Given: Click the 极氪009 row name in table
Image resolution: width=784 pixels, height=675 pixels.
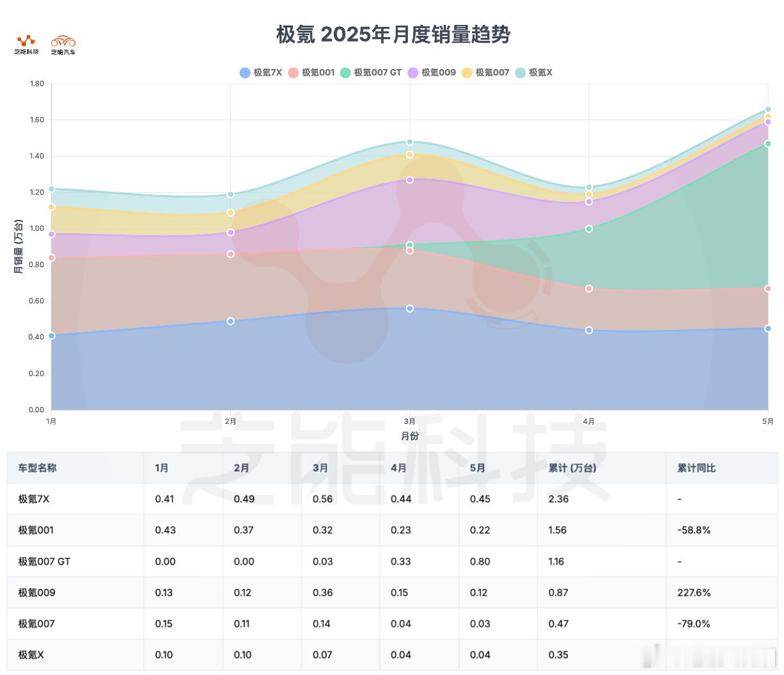Looking at the screenshot, I should tap(36, 593).
